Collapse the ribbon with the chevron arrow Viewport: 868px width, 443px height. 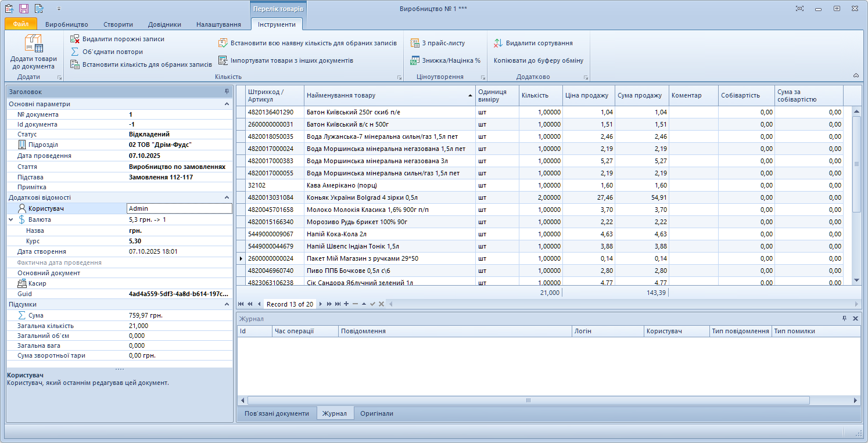click(x=856, y=75)
